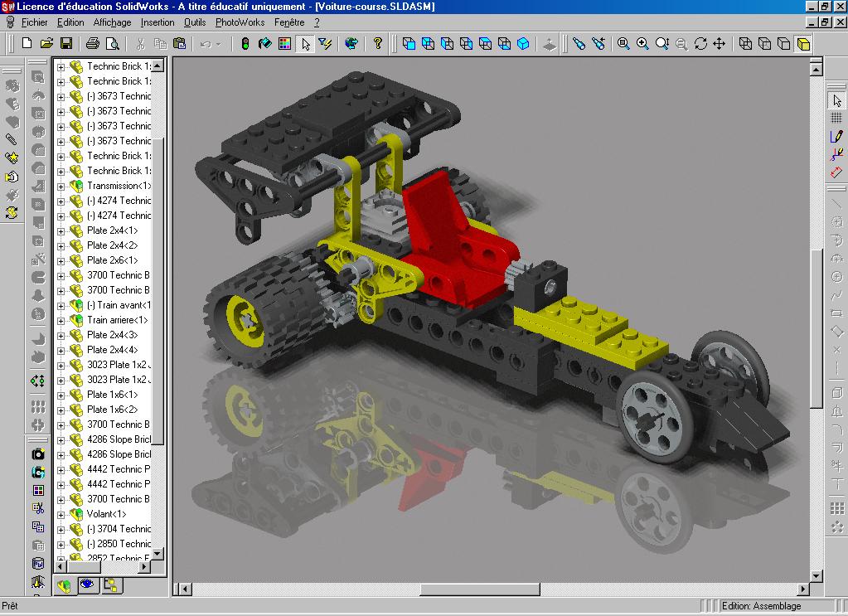This screenshot has height=616, width=848.
Task: Click the feature tree scroll-up arrow
Action: (x=157, y=65)
